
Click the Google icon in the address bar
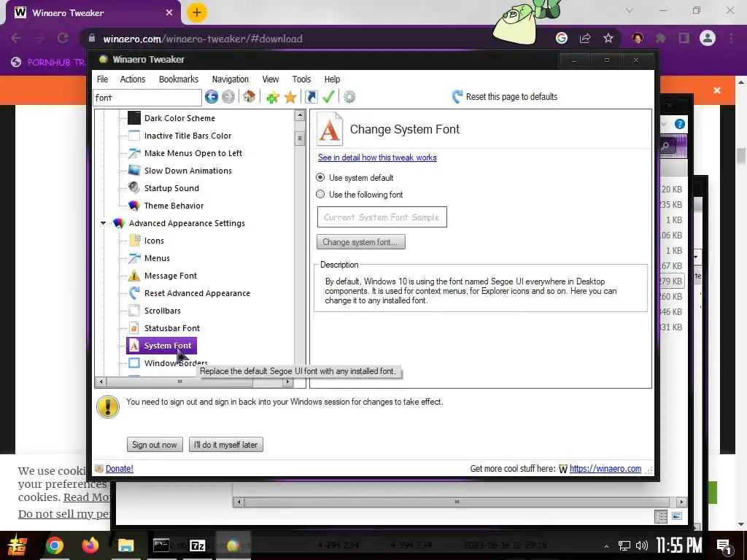[562, 38]
